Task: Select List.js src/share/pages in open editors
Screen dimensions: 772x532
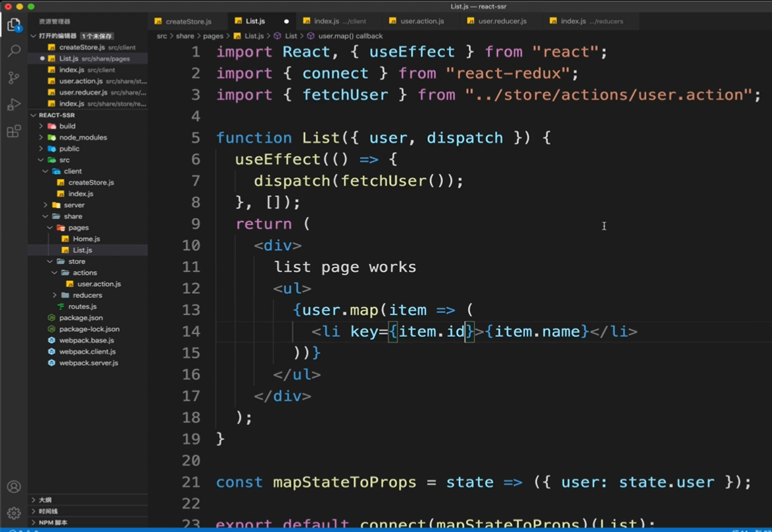Action: pos(88,59)
